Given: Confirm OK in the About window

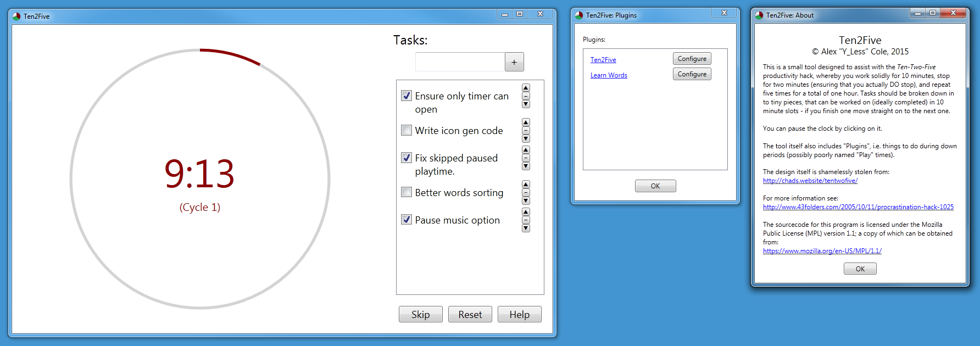Looking at the screenshot, I should pos(860,269).
